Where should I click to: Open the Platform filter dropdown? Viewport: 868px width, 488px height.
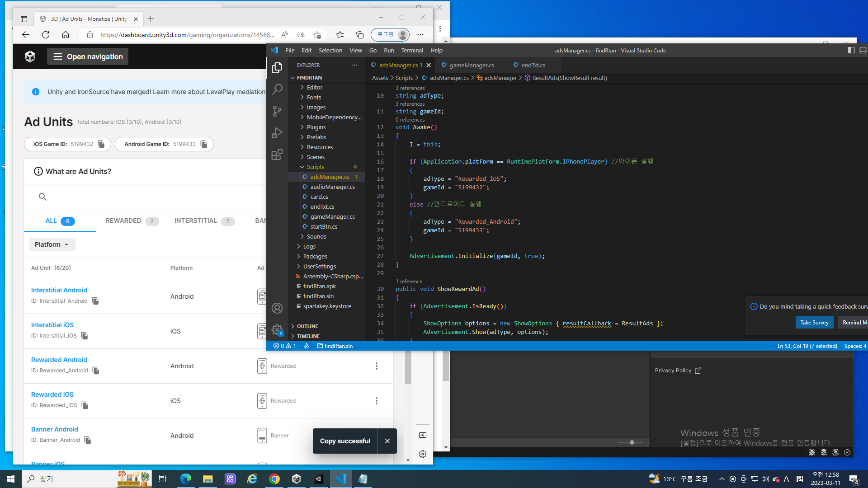52,244
